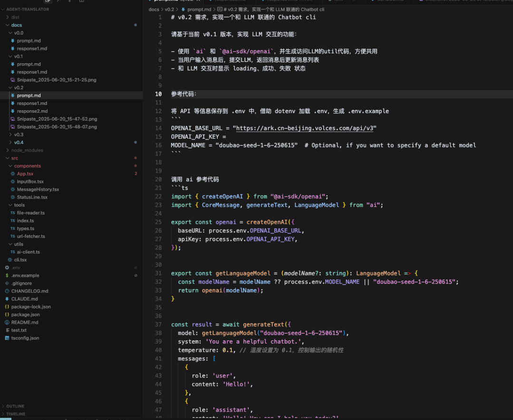Collapse the docs folder
This screenshot has height=420, width=513.
coord(8,25)
